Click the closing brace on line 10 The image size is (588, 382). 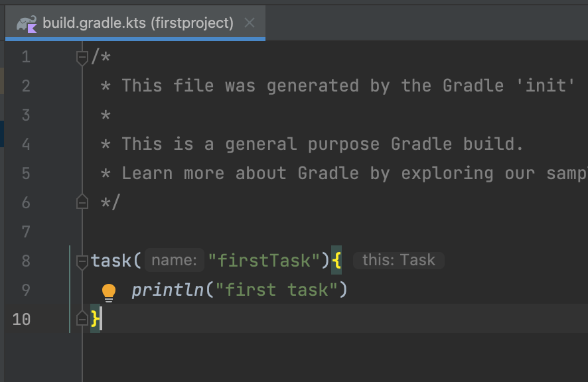(x=96, y=318)
